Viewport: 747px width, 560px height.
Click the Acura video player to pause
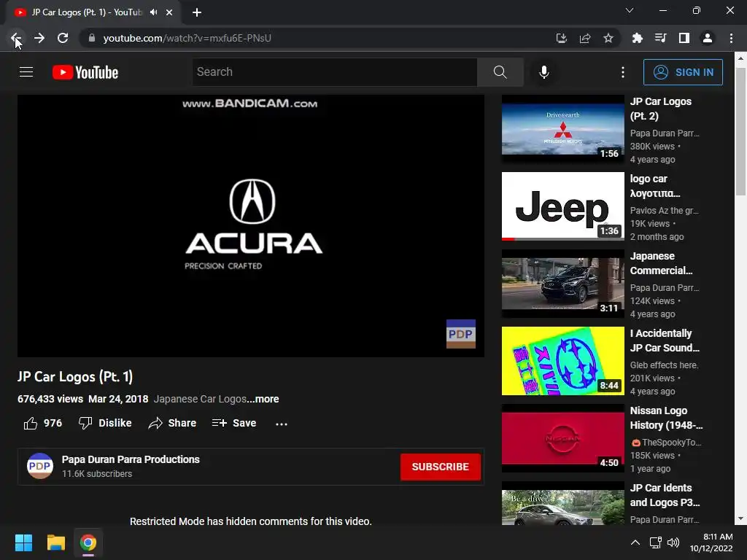[x=251, y=226]
